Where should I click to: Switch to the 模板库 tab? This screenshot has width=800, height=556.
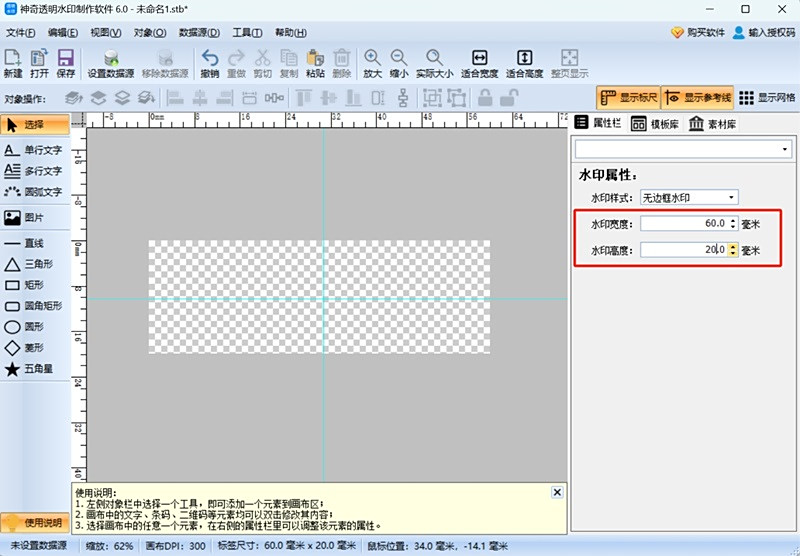655,123
